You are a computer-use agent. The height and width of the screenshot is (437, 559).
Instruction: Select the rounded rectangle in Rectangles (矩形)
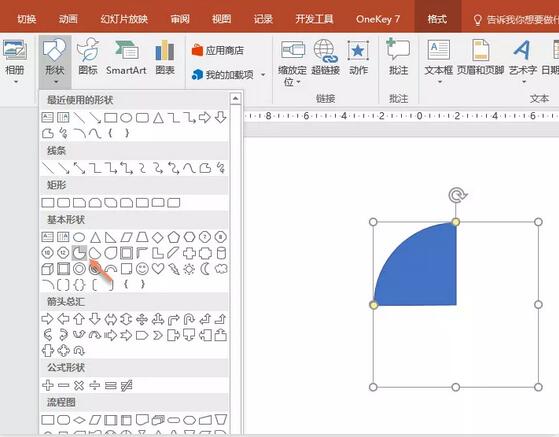coord(63,203)
